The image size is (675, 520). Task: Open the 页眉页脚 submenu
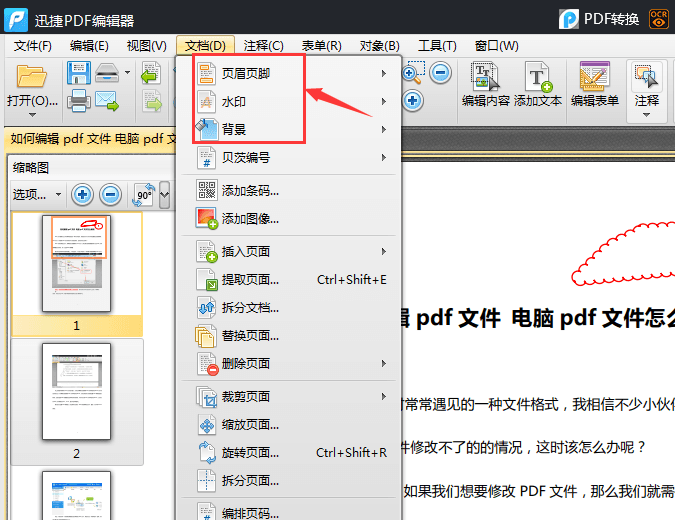(290, 74)
